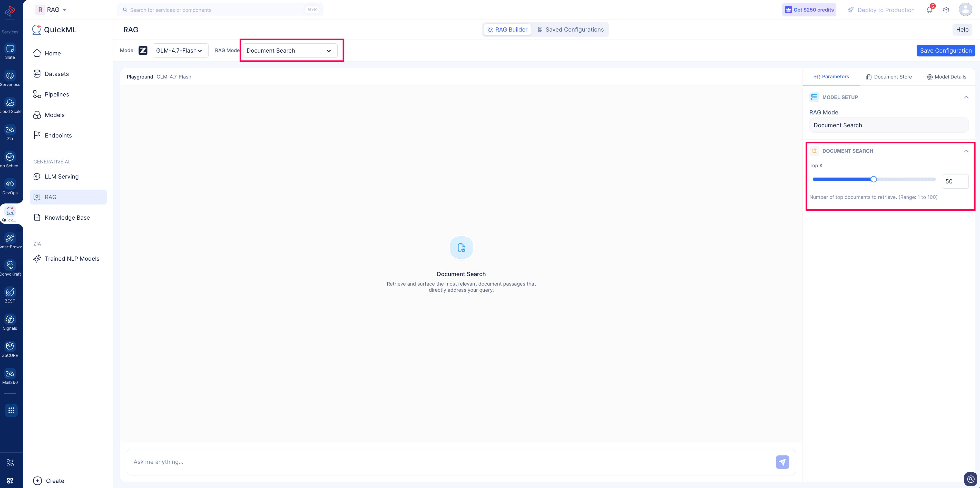980x488 pixels.
Task: Click the Create button in sidebar
Action: [49, 481]
